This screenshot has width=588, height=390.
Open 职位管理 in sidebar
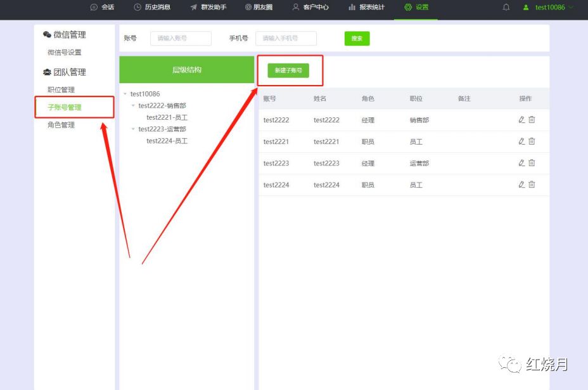(61, 89)
